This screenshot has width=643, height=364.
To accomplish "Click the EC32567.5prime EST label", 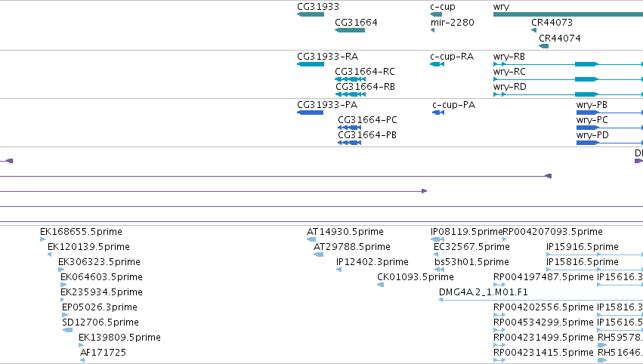I will point(471,247).
